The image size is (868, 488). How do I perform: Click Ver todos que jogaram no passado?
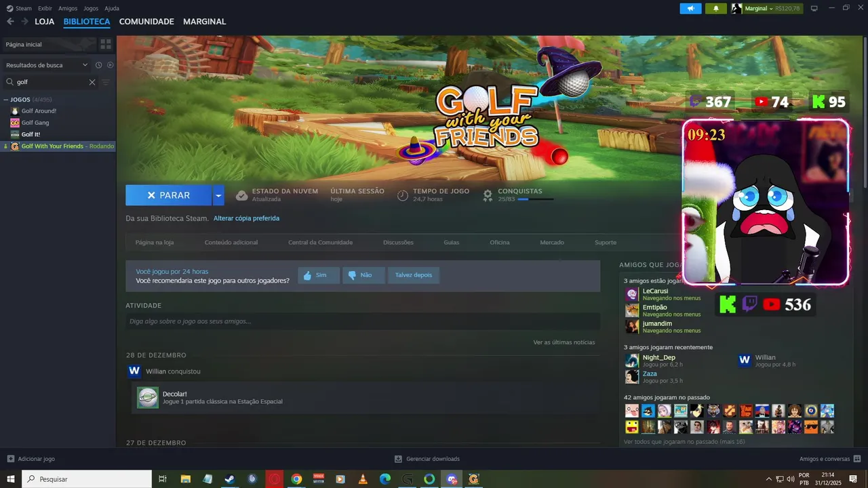684,442
